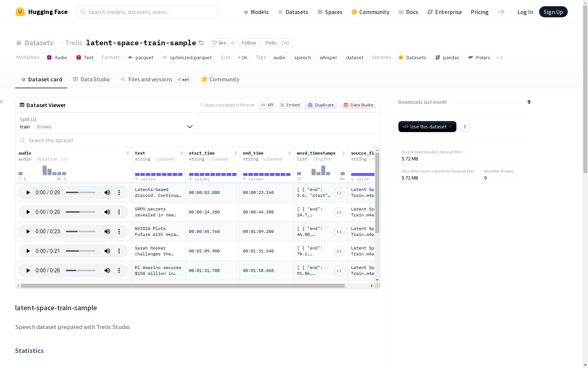Open the Data Studio tab
This screenshot has height=368, width=588.
pos(92,79)
